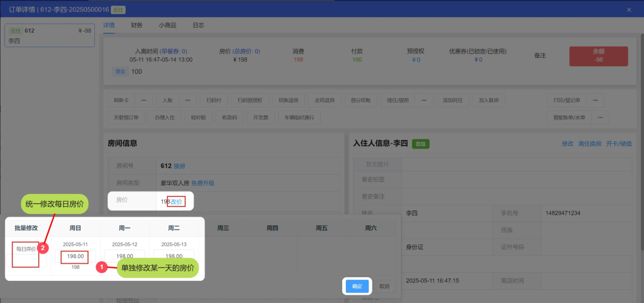Cancel the price dialog with 取消
The width and height of the screenshot is (644, 303).
(x=384, y=286)
